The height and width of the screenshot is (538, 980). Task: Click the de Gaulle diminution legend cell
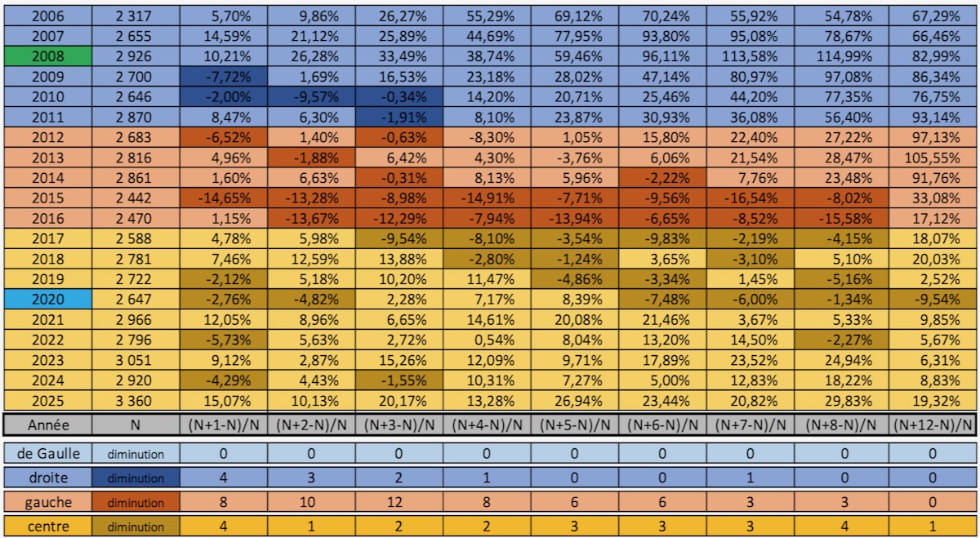(x=136, y=454)
